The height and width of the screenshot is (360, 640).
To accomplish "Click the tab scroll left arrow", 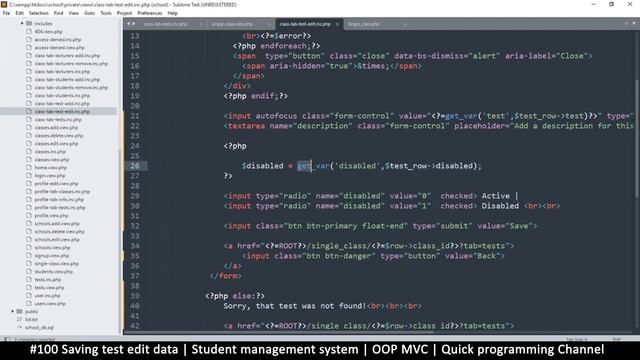I will (129, 24).
